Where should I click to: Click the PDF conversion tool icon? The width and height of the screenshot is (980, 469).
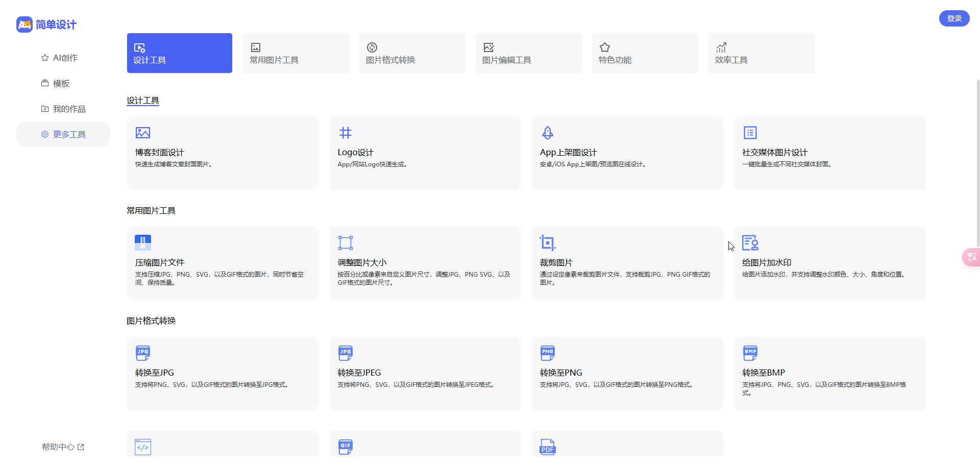pos(548,447)
